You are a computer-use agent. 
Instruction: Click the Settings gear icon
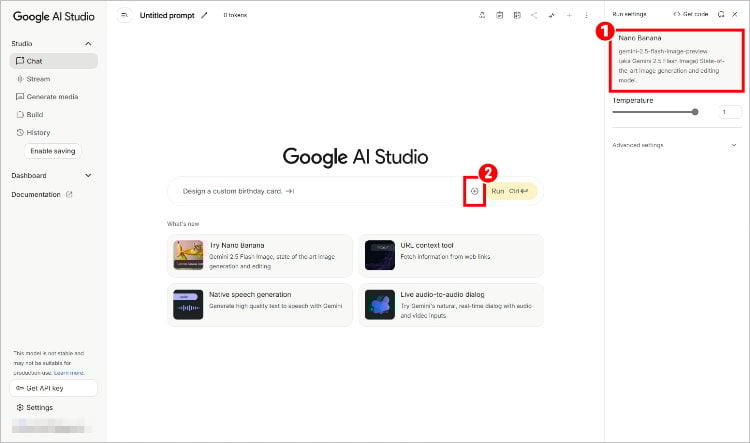pyautogui.click(x=20, y=408)
